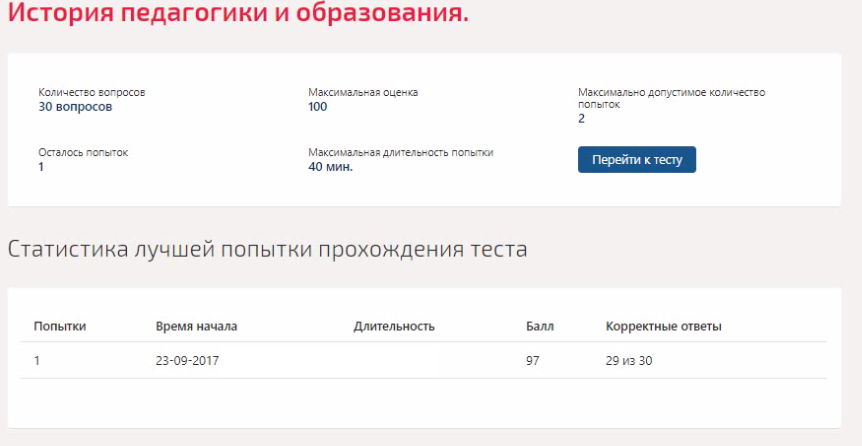The image size is (862, 446).
Task: Click the "29 из 30" correct answers cell
Action: 629,360
